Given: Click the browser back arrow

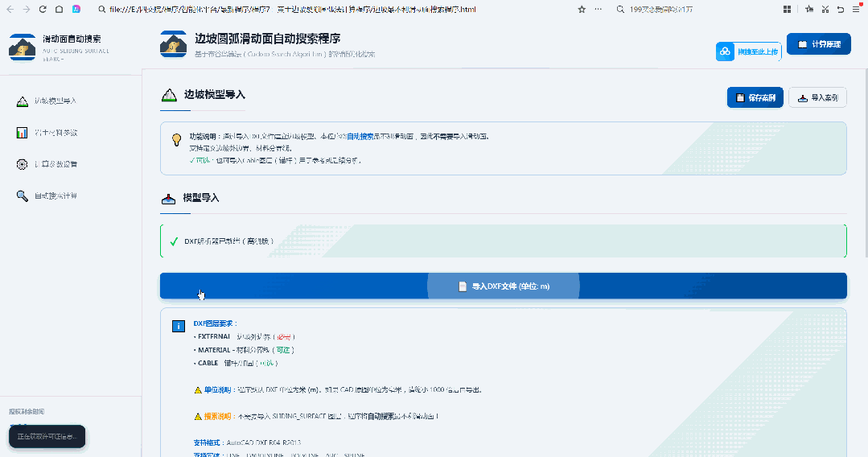Looking at the screenshot, I should [x=10, y=10].
